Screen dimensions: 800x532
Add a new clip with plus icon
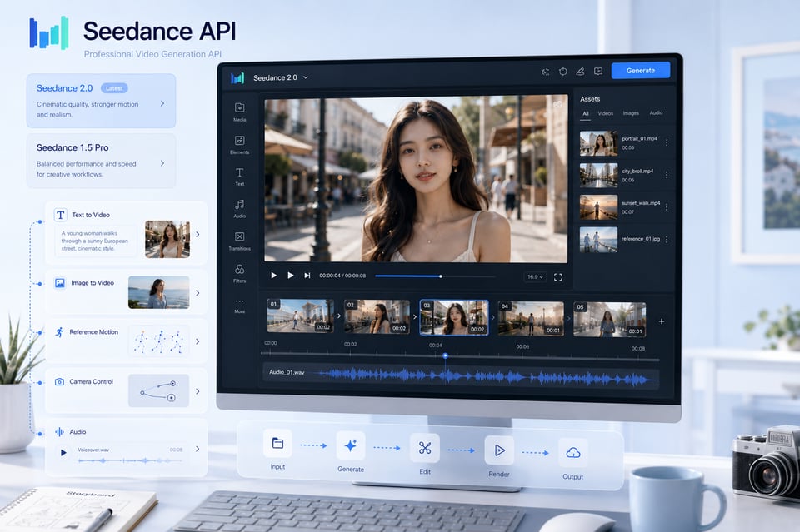pyautogui.click(x=662, y=321)
